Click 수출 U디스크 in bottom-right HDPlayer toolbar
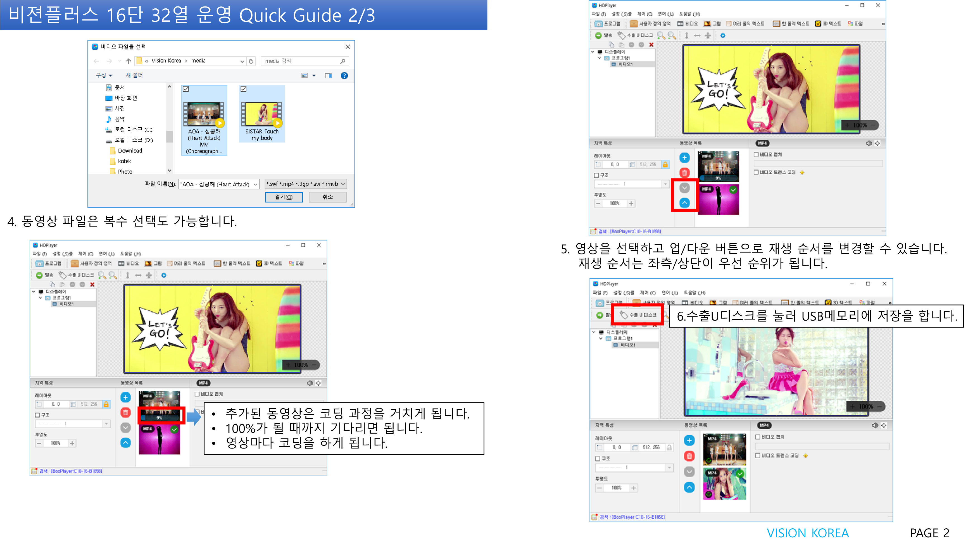 pos(638,315)
